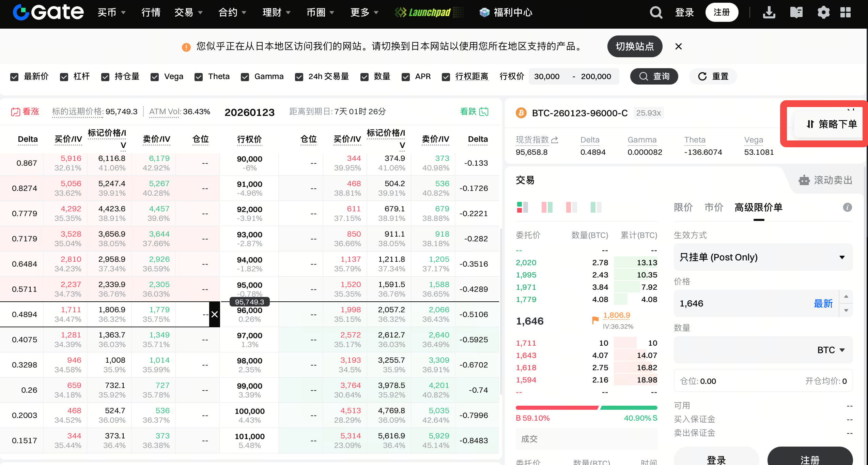Click the search magnifier icon in header
Image resolution: width=868 pixels, height=465 pixels.
(x=656, y=13)
